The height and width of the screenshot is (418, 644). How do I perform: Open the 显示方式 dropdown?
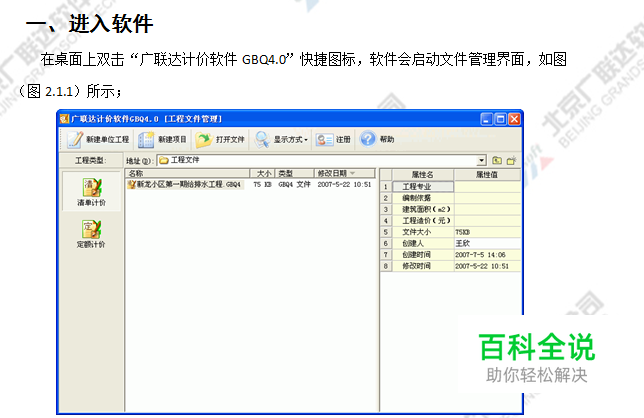point(281,140)
